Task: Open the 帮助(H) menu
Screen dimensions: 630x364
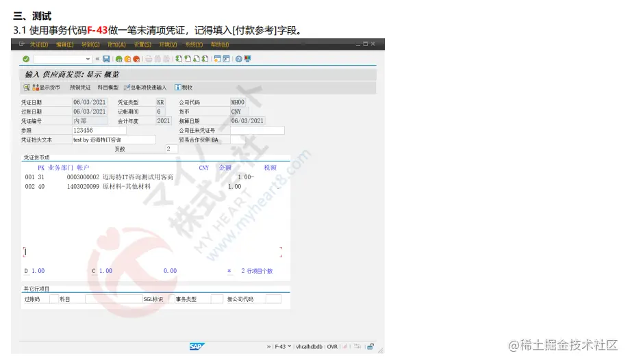Action: tap(220, 44)
